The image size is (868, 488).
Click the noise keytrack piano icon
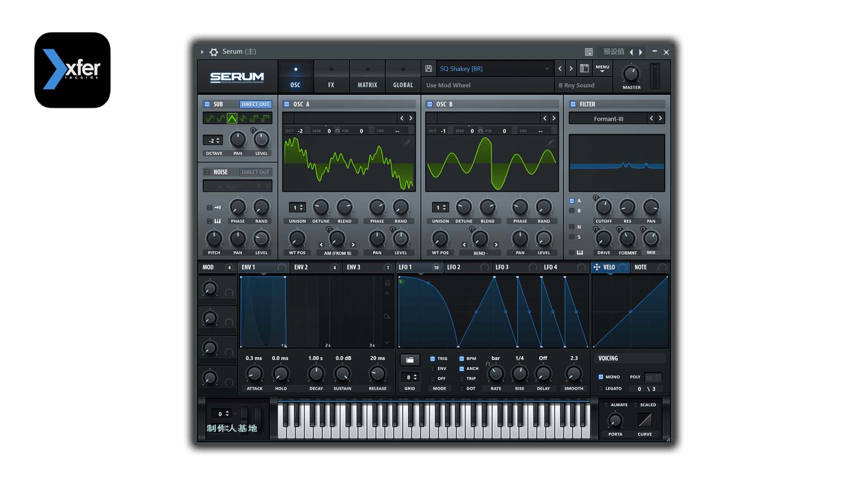click(x=217, y=221)
